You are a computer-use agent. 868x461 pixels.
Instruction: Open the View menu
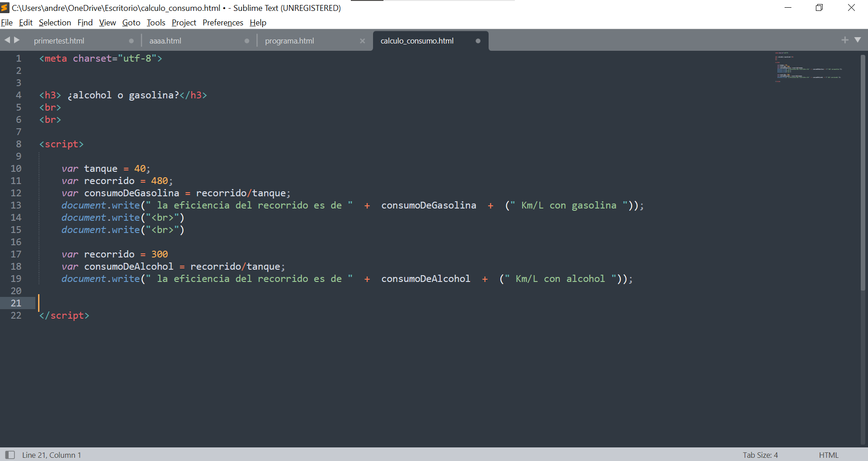pyautogui.click(x=107, y=23)
